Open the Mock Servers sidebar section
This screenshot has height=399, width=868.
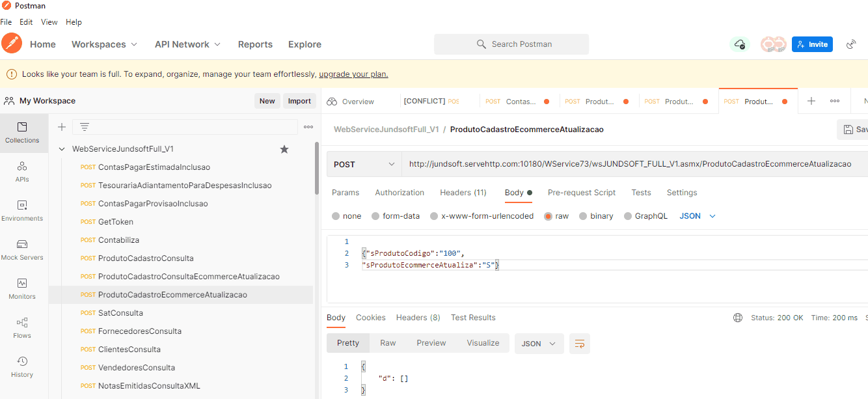(22, 250)
